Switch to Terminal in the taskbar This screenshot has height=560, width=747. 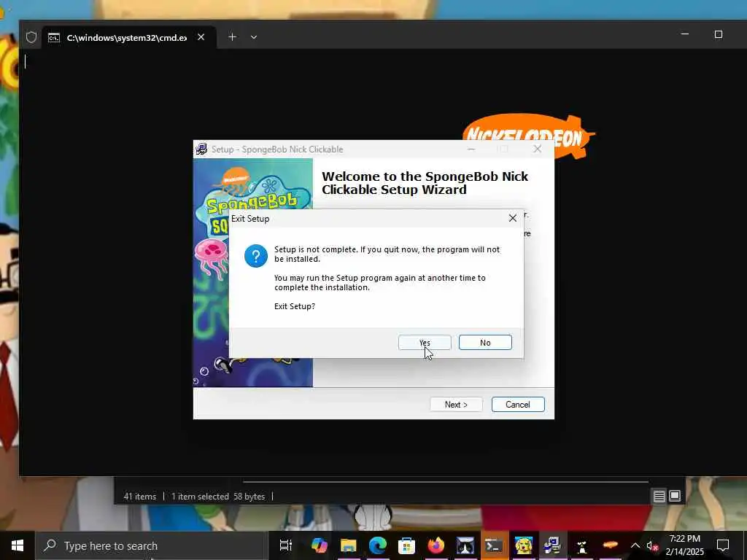[x=494, y=545]
